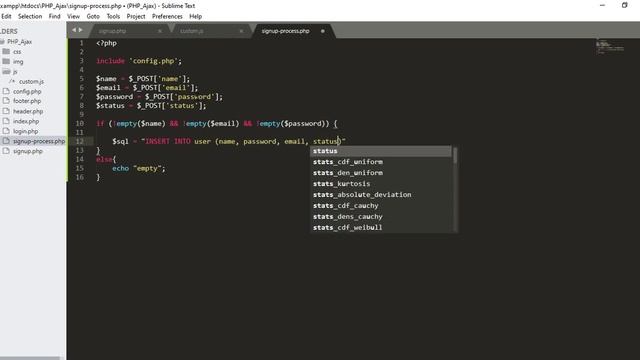Image resolution: width=640 pixels, height=360 pixels.
Task: Open the Edit menu
Action: tap(6, 16)
